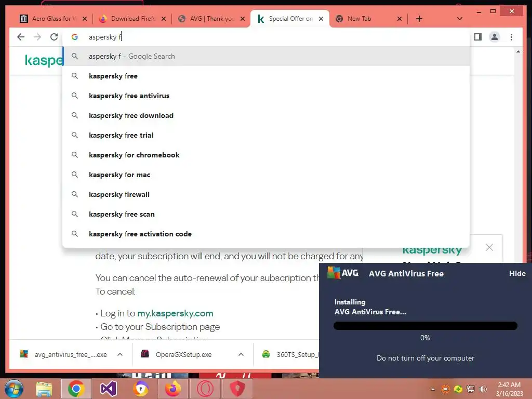
Task: Reload the current page
Action: coord(54,37)
